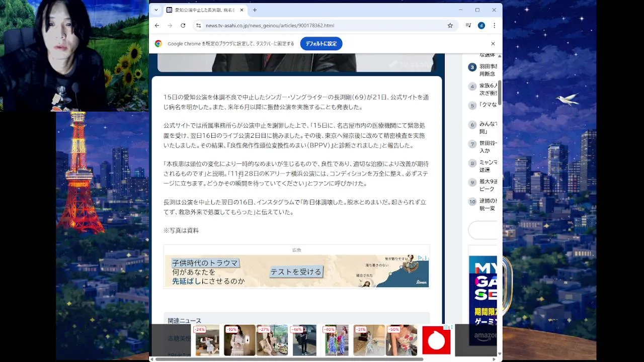Open ad info icon on bottom ad strip

447,327
